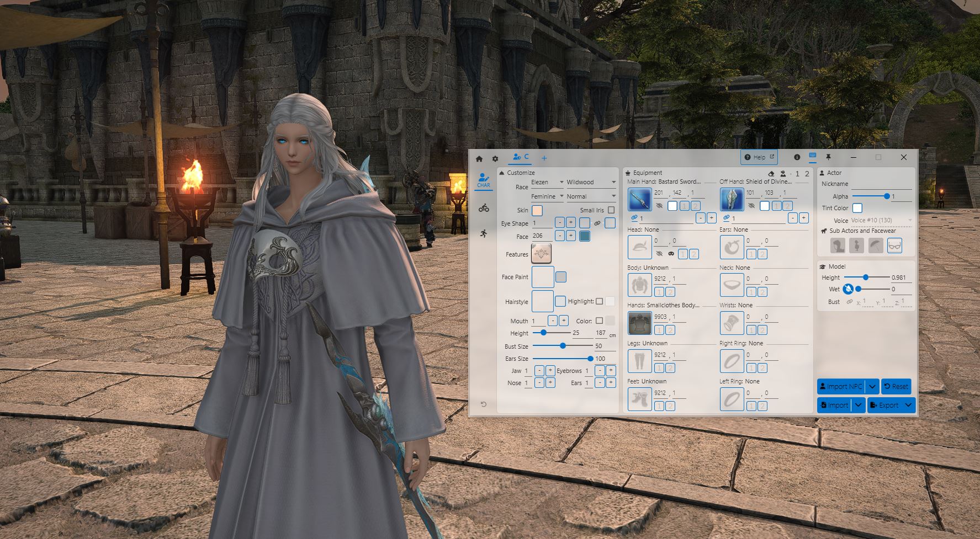Add a new actor with plus icon
980x539 pixels.
544,158
